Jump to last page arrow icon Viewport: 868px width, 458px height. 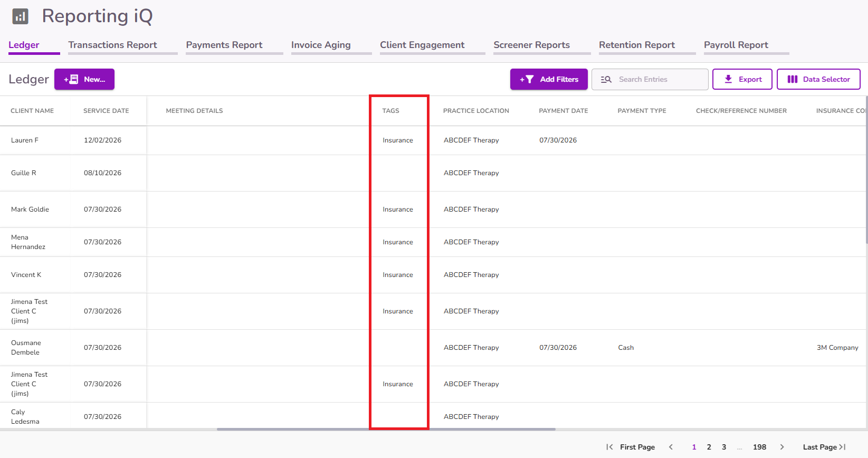pos(843,447)
